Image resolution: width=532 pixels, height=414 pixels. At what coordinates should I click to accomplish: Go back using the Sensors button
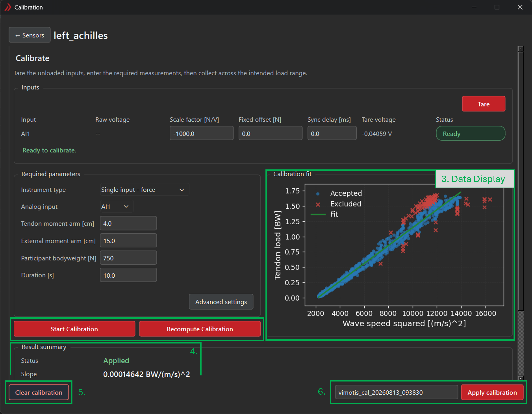(29, 35)
